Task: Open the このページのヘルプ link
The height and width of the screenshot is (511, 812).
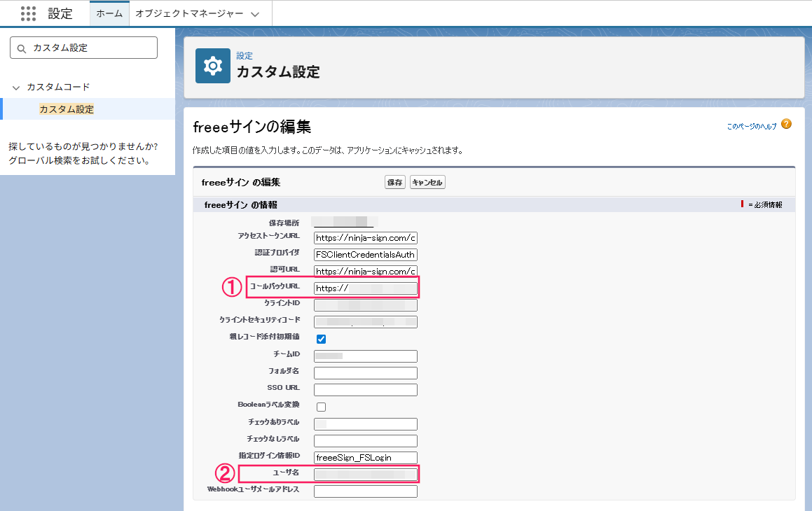Action: [752, 126]
